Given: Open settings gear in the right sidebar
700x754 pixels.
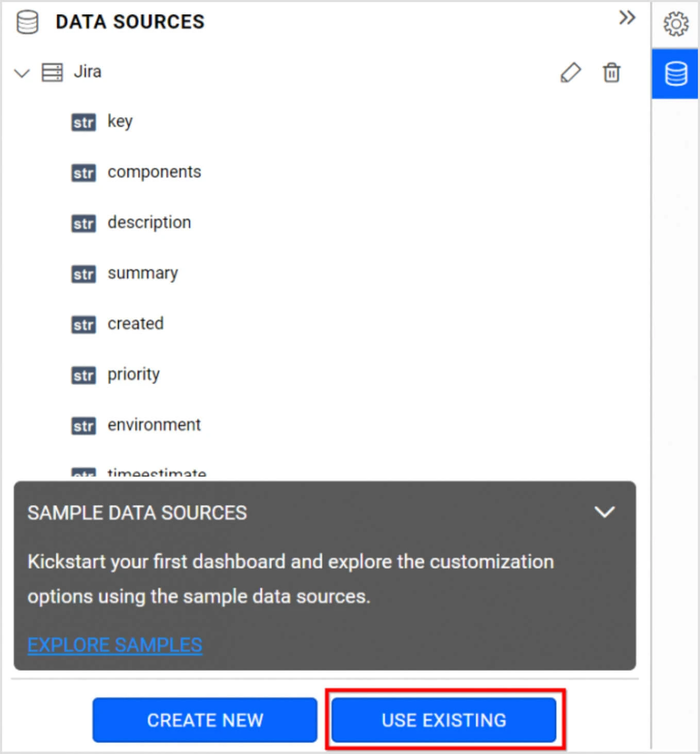Looking at the screenshot, I should (675, 24).
